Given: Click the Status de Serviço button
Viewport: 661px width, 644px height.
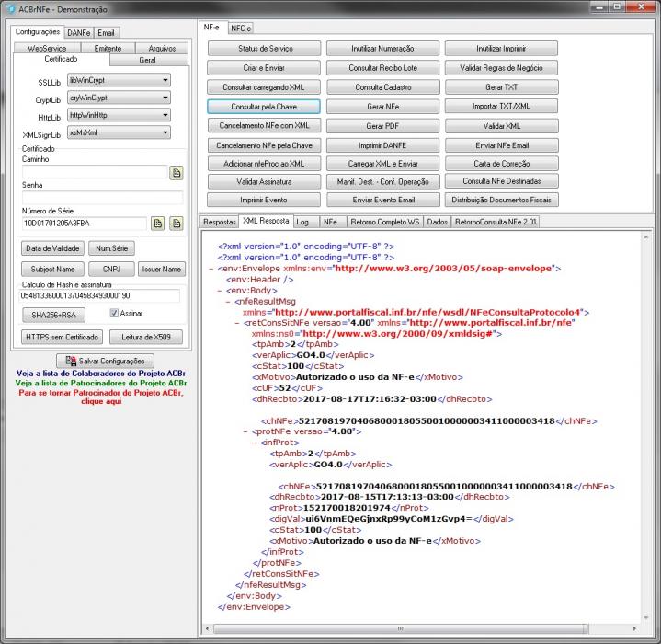Looking at the screenshot, I should (x=265, y=49).
